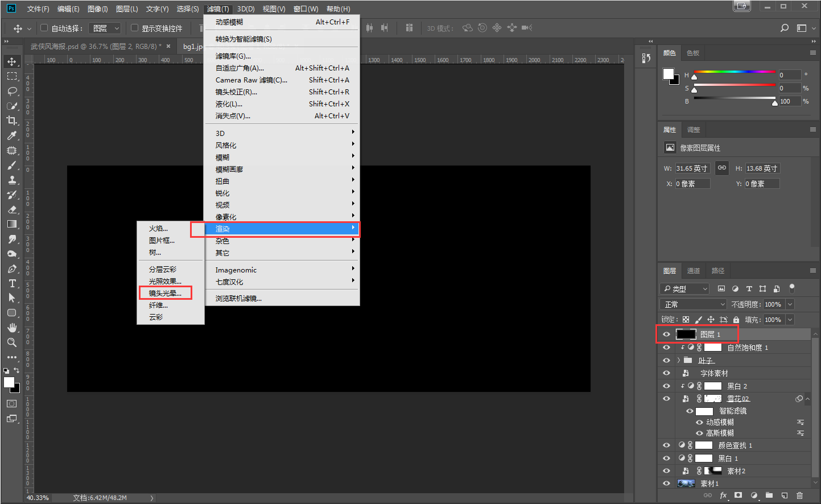821x504 pixels.
Task: Click the delete layer trash icon
Action: pos(799,495)
